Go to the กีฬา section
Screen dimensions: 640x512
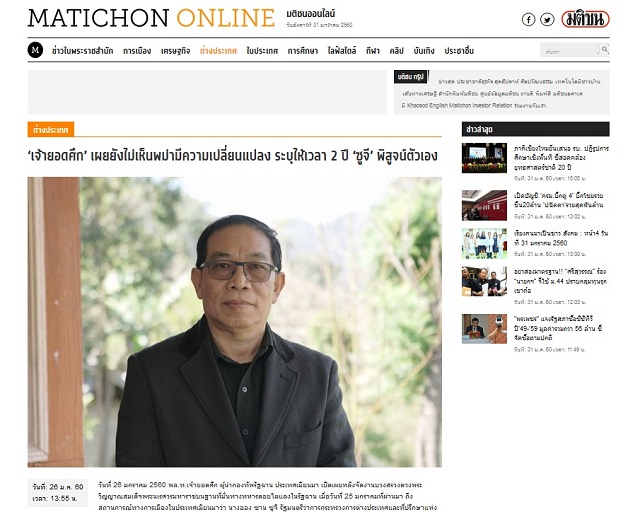(373, 51)
